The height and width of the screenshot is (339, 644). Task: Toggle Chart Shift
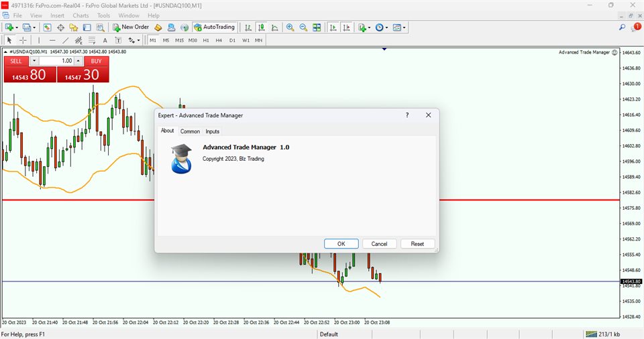346,27
